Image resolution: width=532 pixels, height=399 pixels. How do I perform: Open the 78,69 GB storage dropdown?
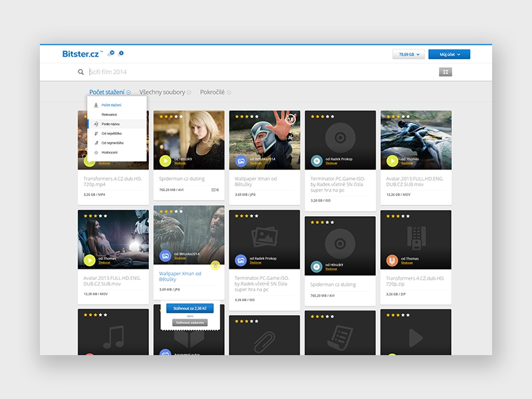(408, 55)
